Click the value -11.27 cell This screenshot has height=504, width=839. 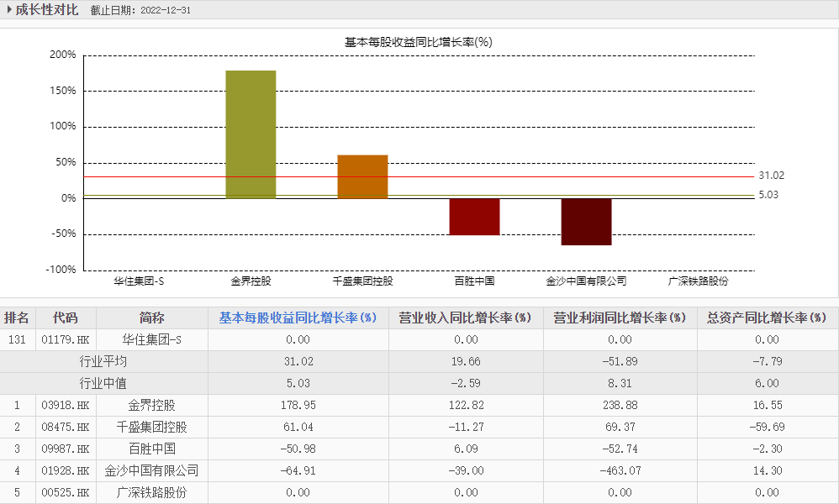[x=466, y=428]
